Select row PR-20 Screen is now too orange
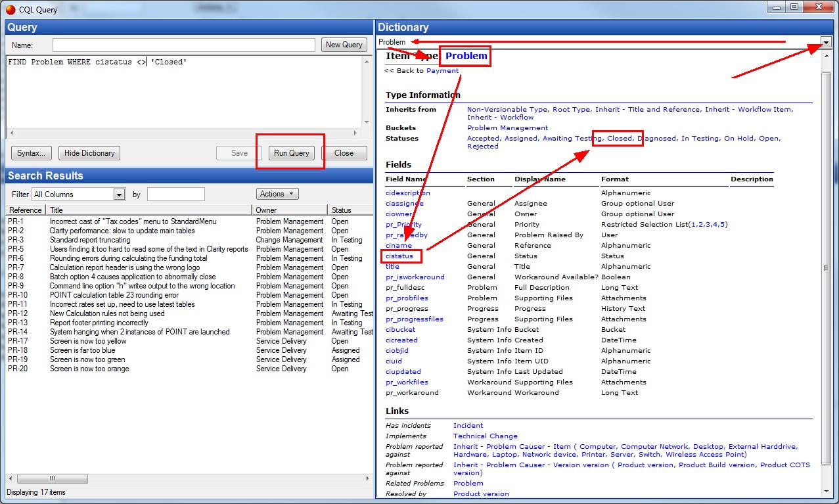Screen dimensions: 839x504 coord(189,369)
